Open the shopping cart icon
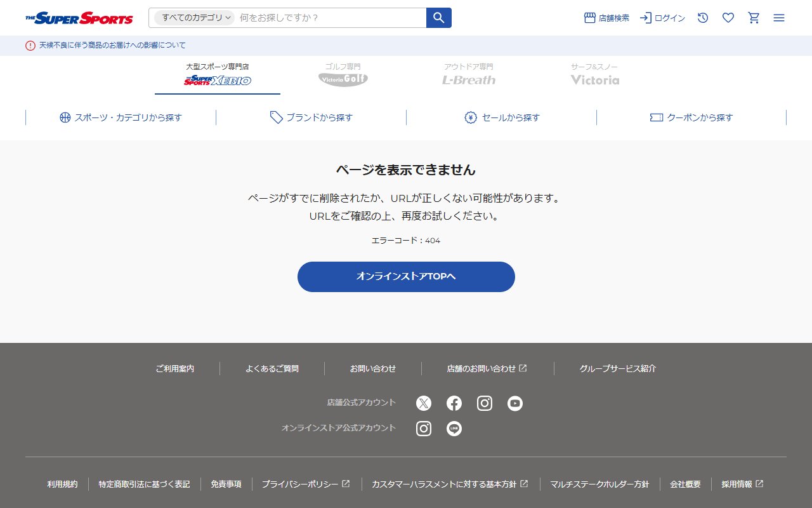The height and width of the screenshot is (508, 812). coord(754,18)
